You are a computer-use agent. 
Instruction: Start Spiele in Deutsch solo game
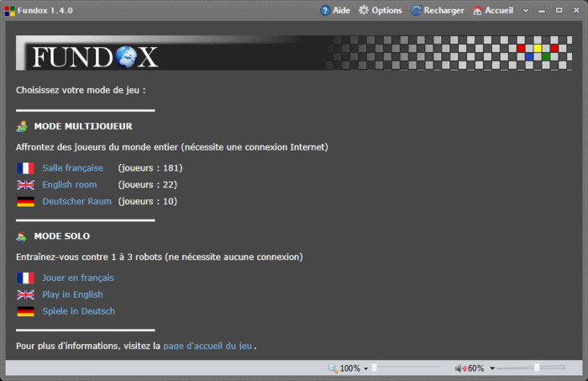(78, 311)
